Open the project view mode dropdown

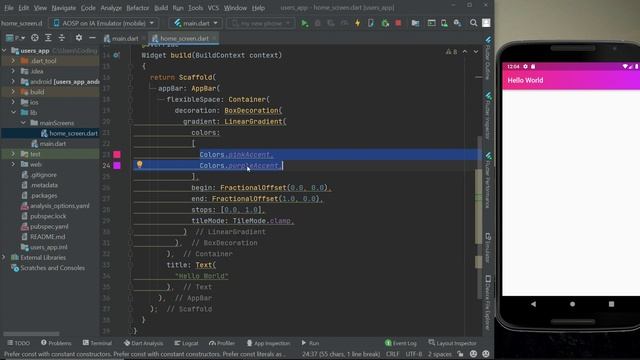pyautogui.click(x=15, y=38)
